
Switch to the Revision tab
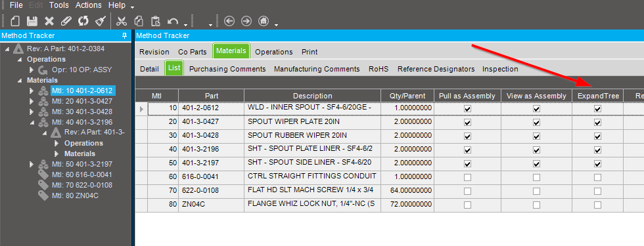point(154,52)
